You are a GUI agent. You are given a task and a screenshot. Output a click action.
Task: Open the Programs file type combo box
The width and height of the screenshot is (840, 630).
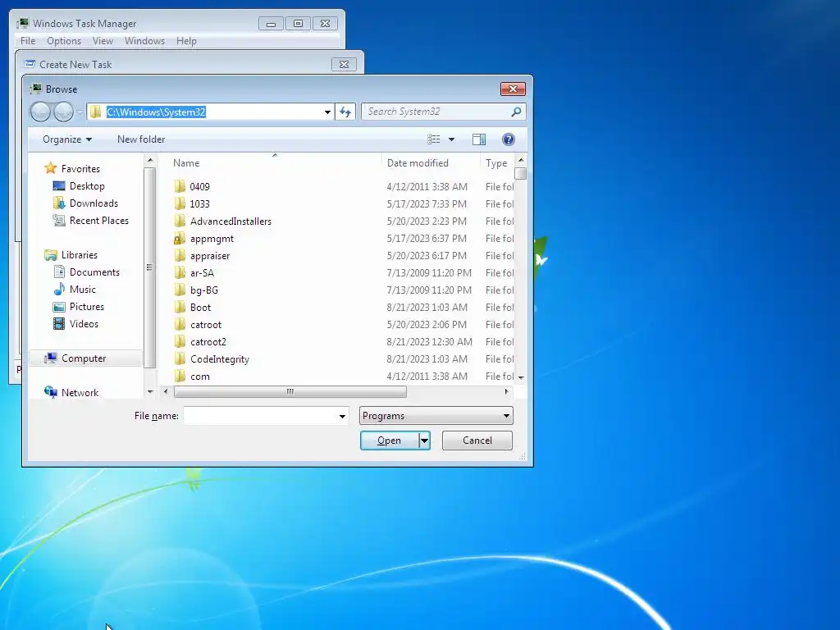coord(436,416)
